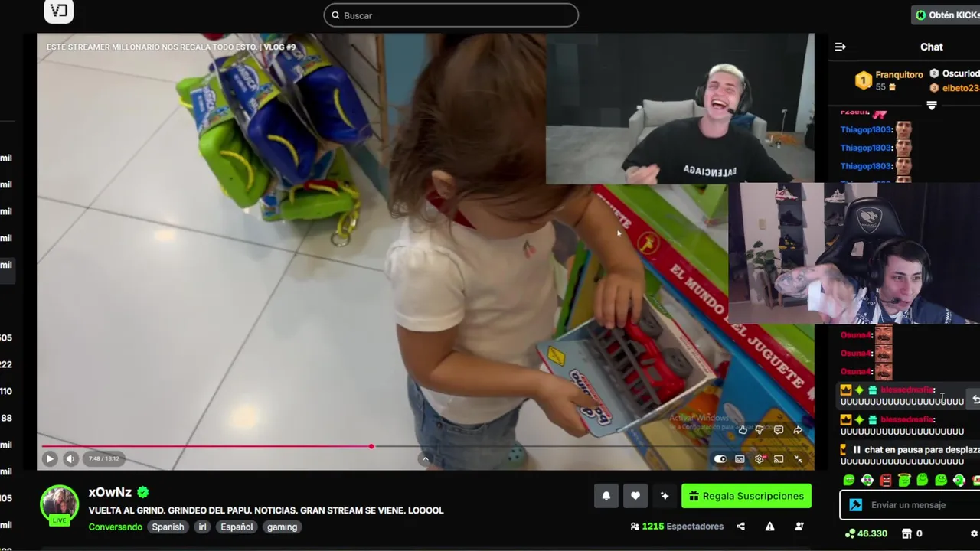Open chat settings with the gear icon
The image size is (980, 551).
pyautogui.click(x=974, y=533)
